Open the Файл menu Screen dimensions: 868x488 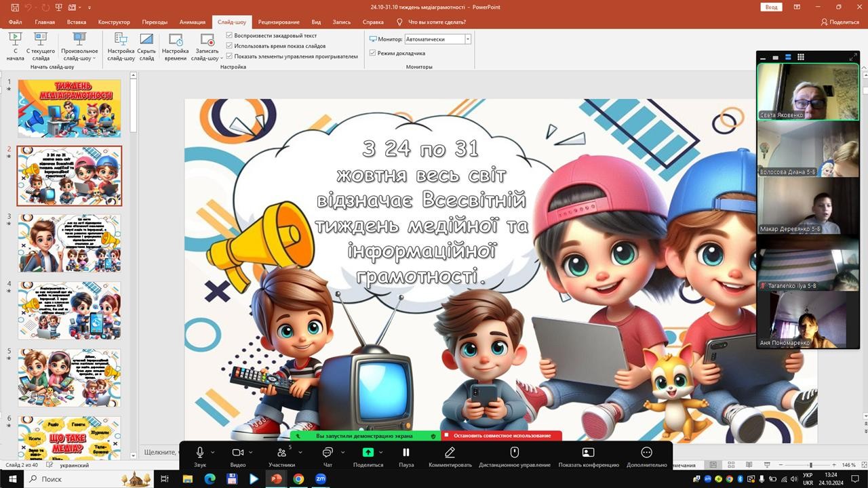click(16, 22)
